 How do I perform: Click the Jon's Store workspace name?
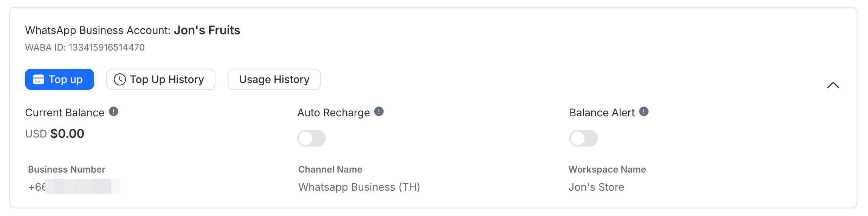click(596, 187)
